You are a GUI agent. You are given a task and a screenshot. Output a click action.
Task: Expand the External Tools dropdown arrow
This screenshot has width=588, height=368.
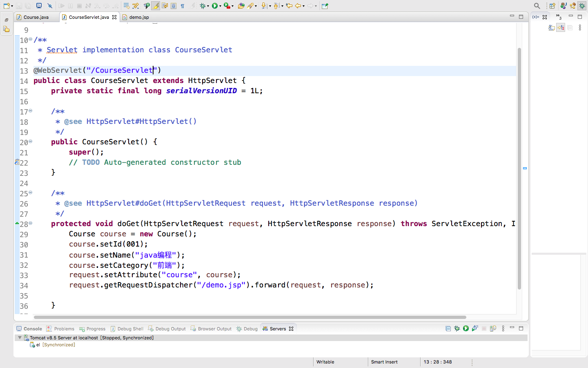point(232,6)
